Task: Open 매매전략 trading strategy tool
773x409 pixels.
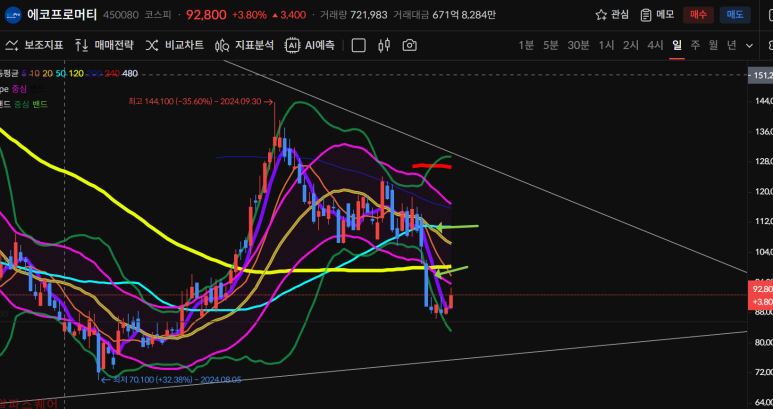Action: coord(104,45)
